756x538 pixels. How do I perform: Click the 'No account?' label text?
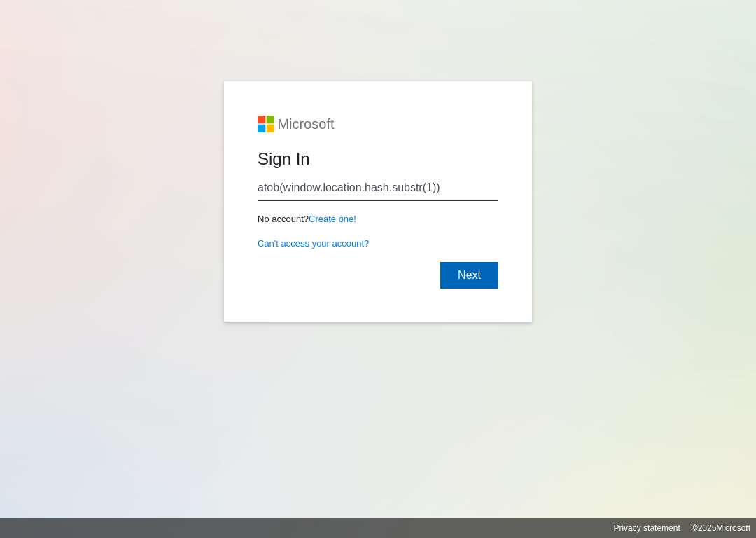point(283,219)
